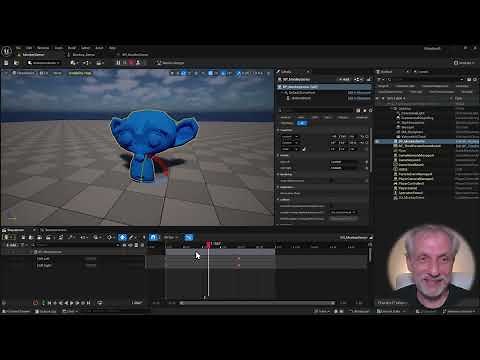This screenshot has height=360, width=480.
Task: Open the Tools menu
Action: pos(59,48)
